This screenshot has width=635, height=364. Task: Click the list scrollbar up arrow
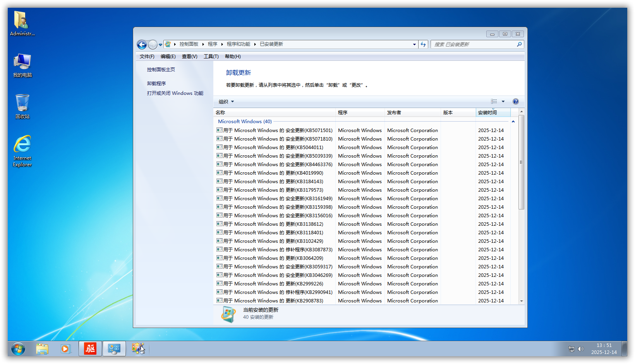coord(522,112)
